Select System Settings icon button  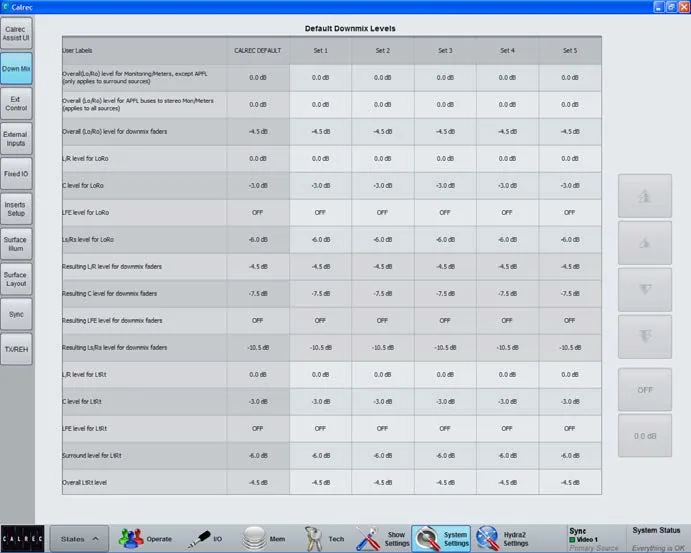point(441,538)
